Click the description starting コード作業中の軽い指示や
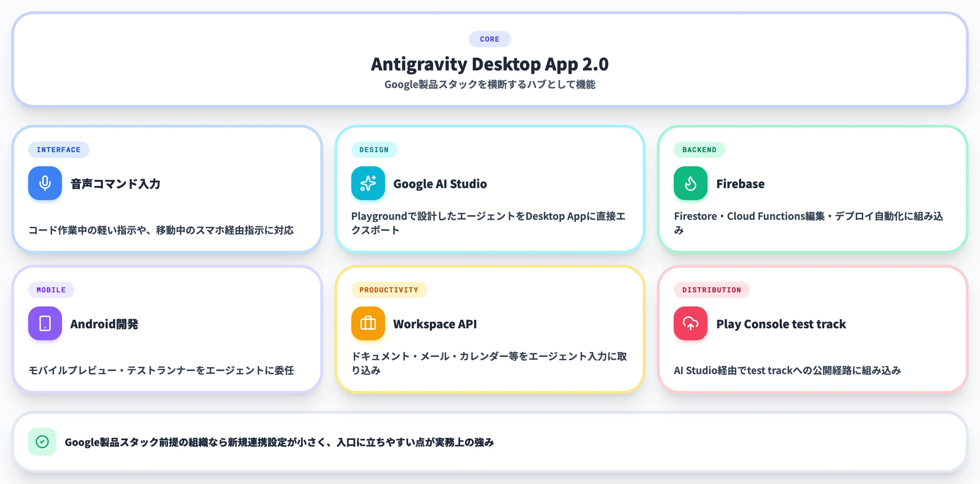This screenshot has height=484, width=980. (x=161, y=230)
